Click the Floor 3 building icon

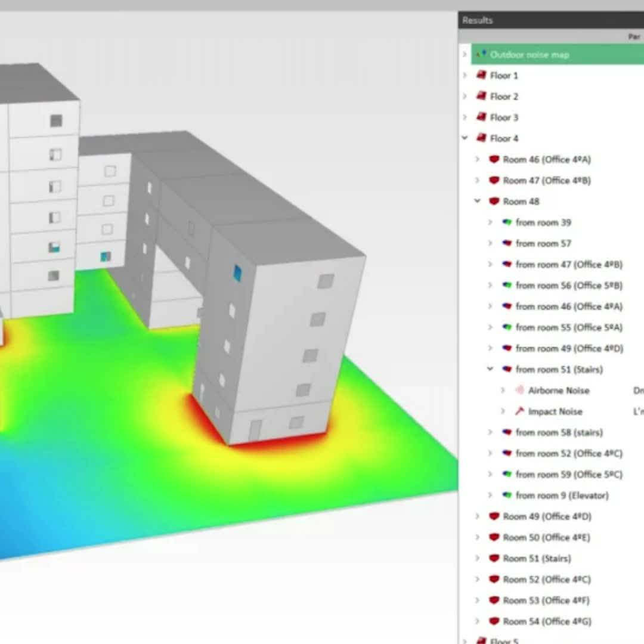click(481, 117)
